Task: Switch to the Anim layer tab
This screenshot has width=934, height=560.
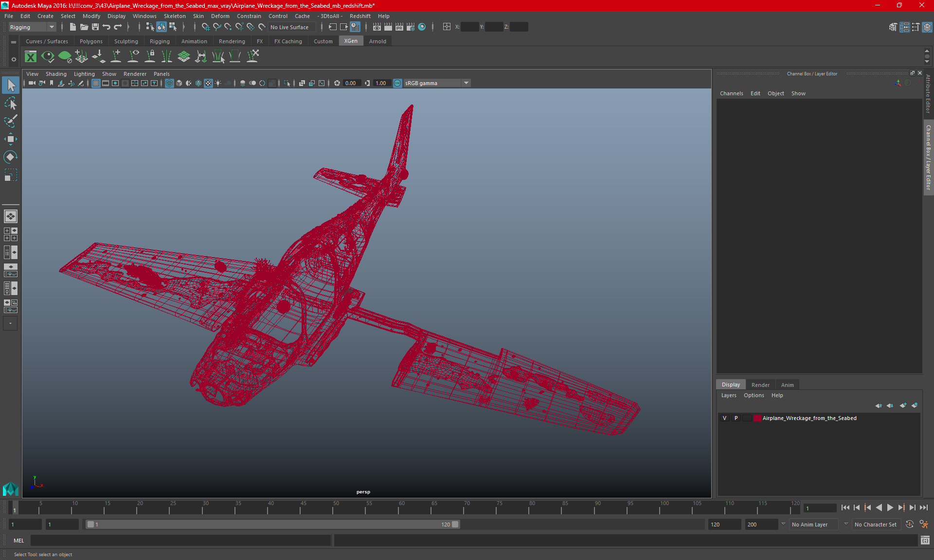Action: click(x=787, y=385)
